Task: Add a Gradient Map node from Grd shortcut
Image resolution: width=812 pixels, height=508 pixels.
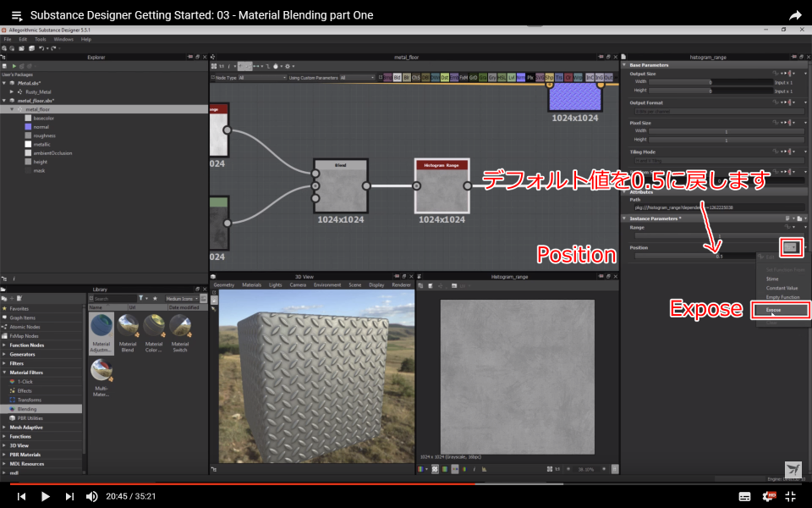Action: [x=473, y=78]
